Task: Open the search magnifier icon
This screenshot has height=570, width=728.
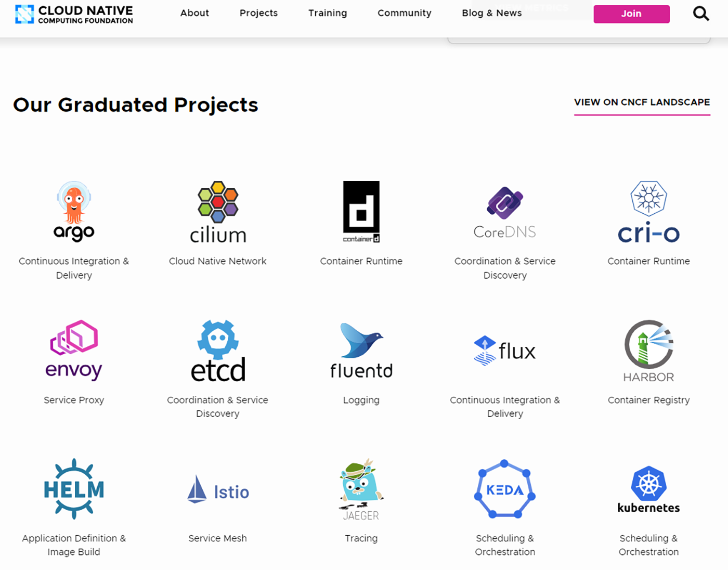Action: click(x=701, y=14)
